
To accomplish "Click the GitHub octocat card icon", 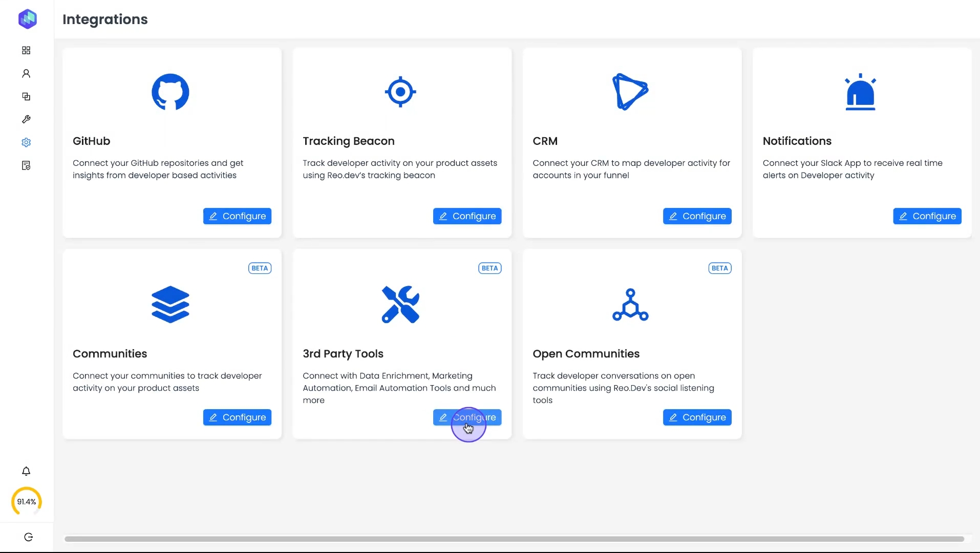I will tap(171, 92).
